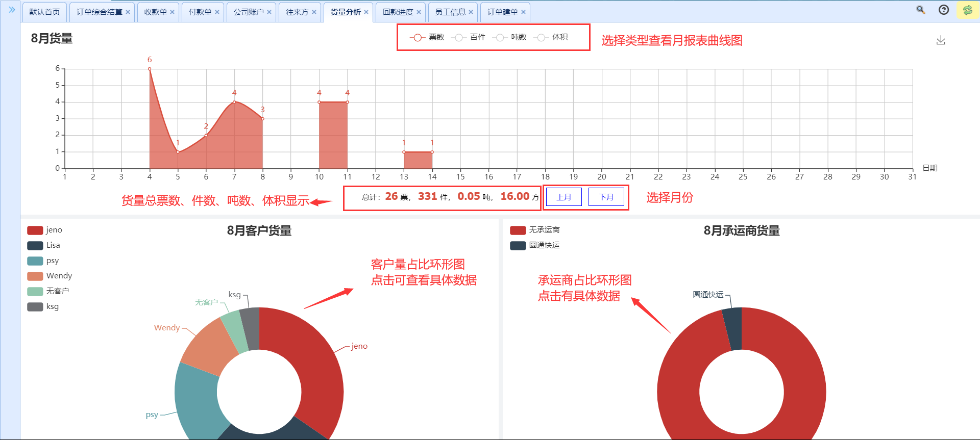This screenshot has height=440, width=980.
Task: Click the red jeno slice of customer donut
Action: click(315, 367)
